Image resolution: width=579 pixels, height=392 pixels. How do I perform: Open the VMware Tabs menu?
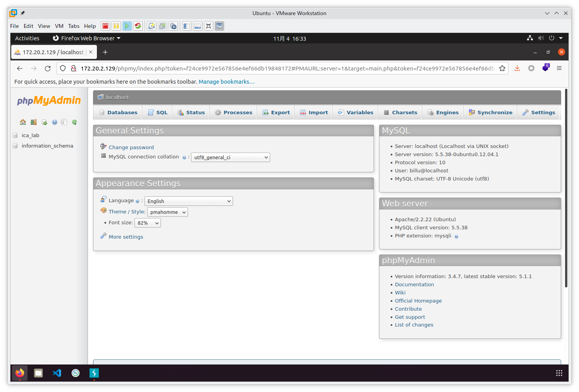tap(74, 26)
